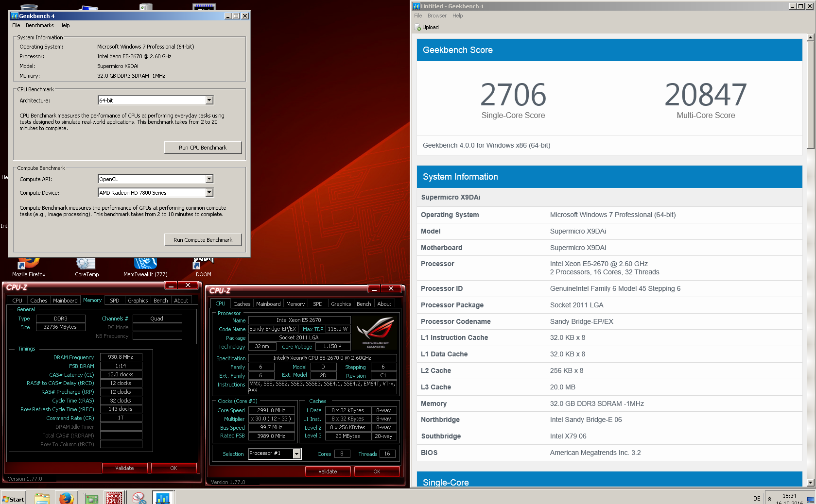Image resolution: width=816 pixels, height=504 pixels.
Task: Switch to Bench tab in right CPU-Z
Action: tap(364, 304)
